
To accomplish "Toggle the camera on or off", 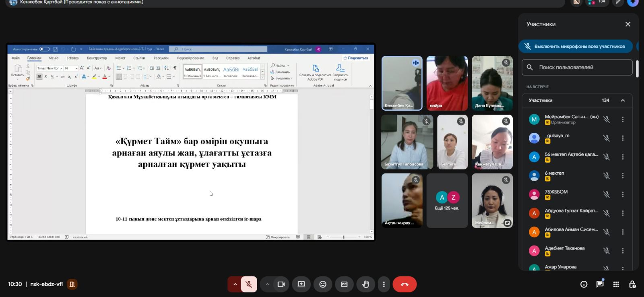I will (x=281, y=285).
